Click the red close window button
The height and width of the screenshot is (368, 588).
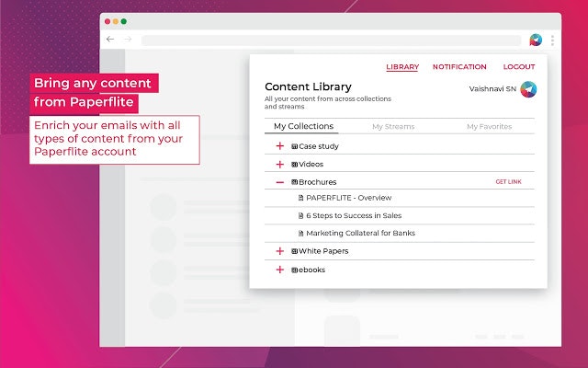(107, 21)
